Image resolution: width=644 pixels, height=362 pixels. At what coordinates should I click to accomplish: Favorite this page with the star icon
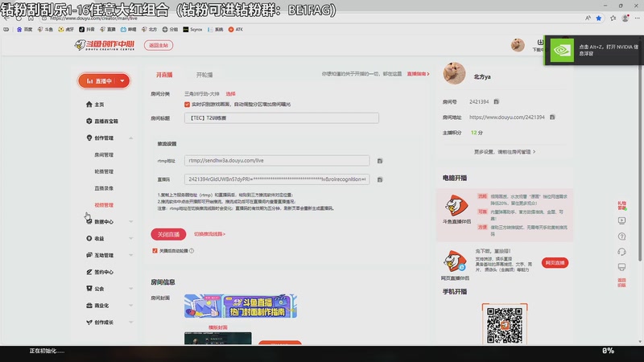coord(599,18)
